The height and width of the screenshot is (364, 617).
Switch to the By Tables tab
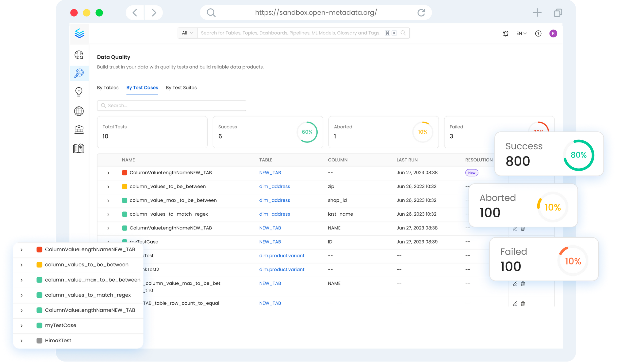(x=108, y=88)
